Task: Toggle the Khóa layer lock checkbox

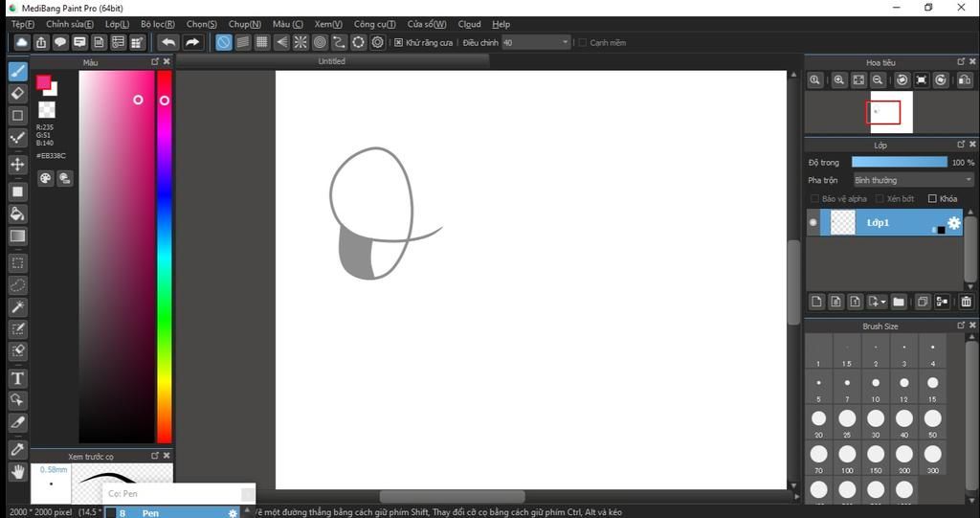Action: [x=932, y=198]
